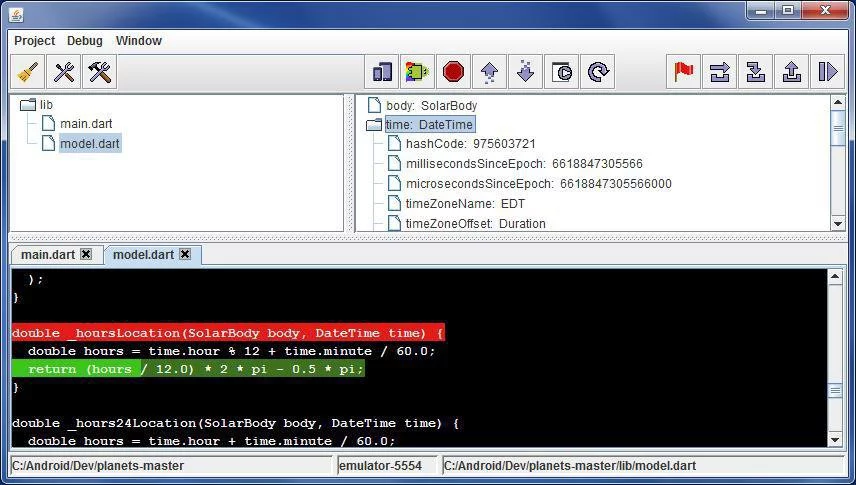Screen dimensions: 856x485
Task: Click the red flag breakpoint icon
Action: point(684,72)
